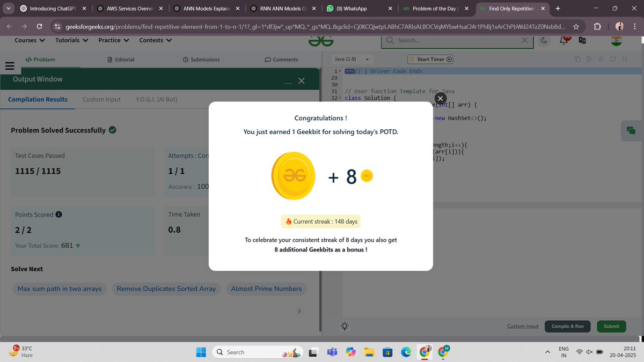Viewport: 644px width, 362px height.
Task: Select the Compilation Results tab
Action: coord(38,99)
